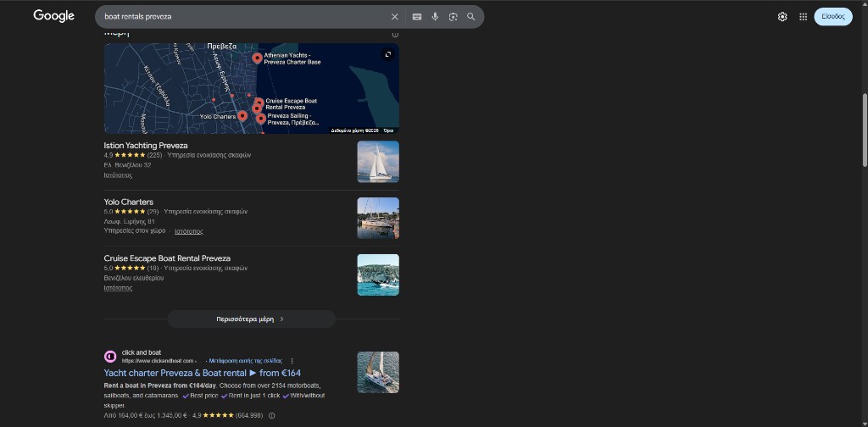Viewport: 868px width, 427px height.
Task: Click the page vertical scrollbar thumb
Action: point(864,129)
